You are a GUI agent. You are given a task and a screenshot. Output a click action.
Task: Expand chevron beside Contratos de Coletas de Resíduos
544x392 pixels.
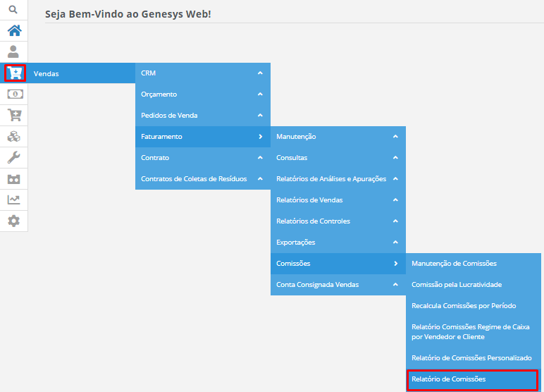pyautogui.click(x=260, y=179)
